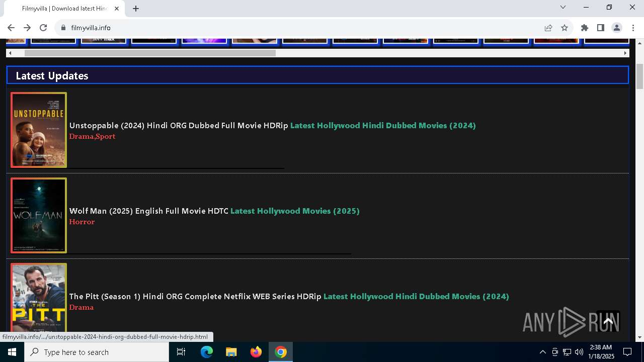Viewport: 644px width, 362px height.
Task: Open Latest Hollywood Hindi Dubbed Movies for Unstoppable
Action: pos(383,125)
